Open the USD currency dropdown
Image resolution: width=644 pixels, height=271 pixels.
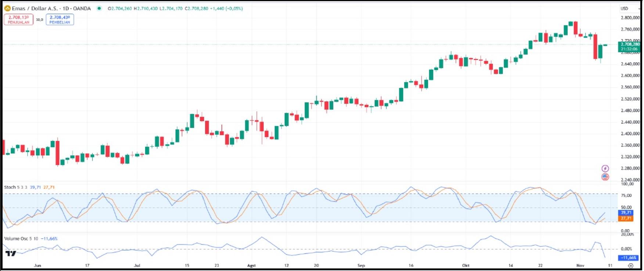624,8
